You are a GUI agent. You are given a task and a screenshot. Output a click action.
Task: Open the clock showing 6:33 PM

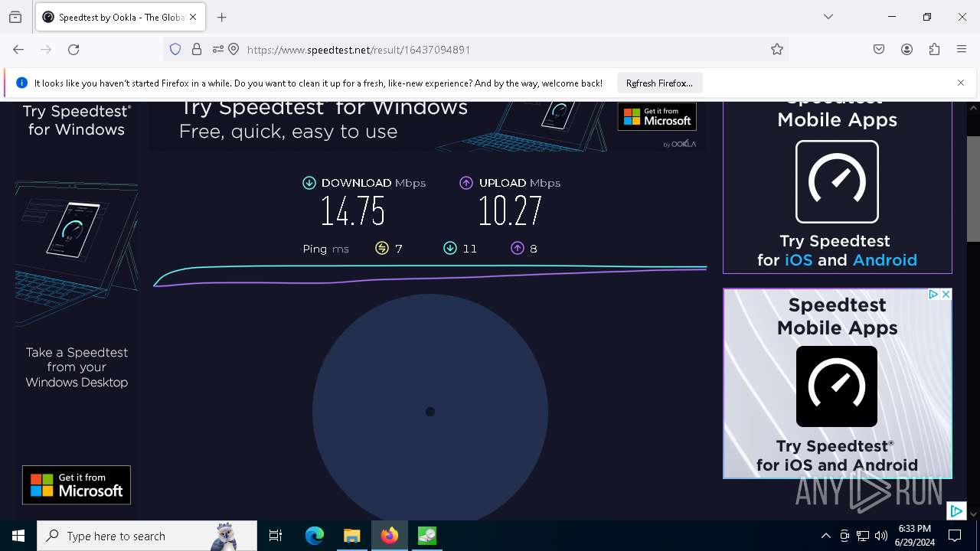915,536
